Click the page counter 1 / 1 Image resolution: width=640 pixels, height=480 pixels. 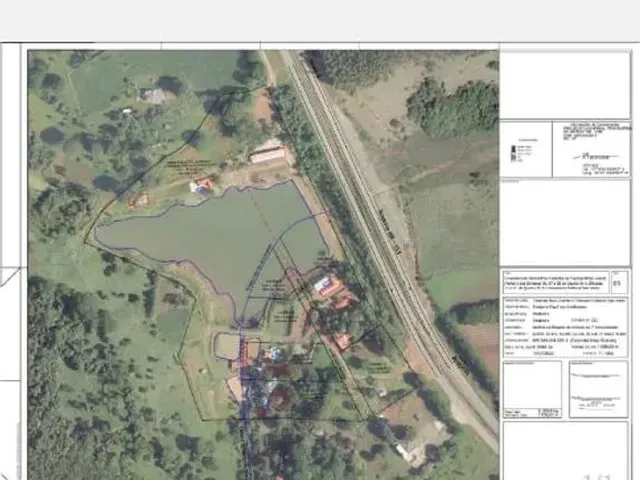point(598,477)
